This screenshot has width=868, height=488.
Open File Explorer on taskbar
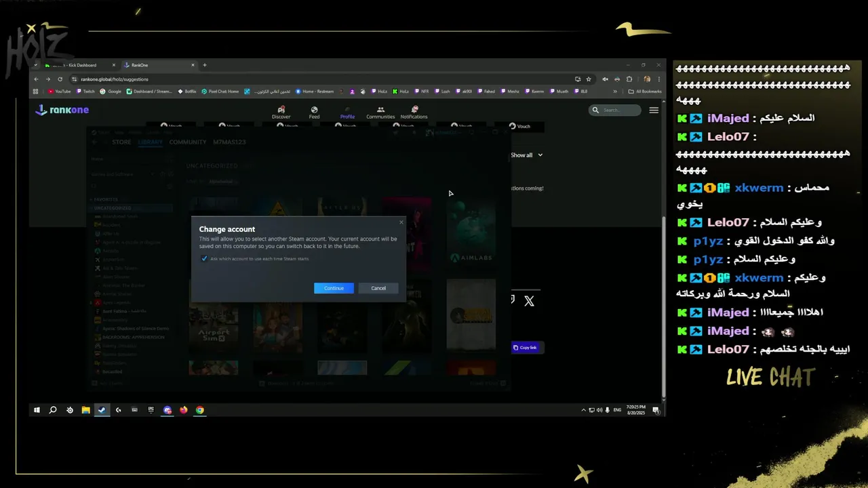coord(86,410)
